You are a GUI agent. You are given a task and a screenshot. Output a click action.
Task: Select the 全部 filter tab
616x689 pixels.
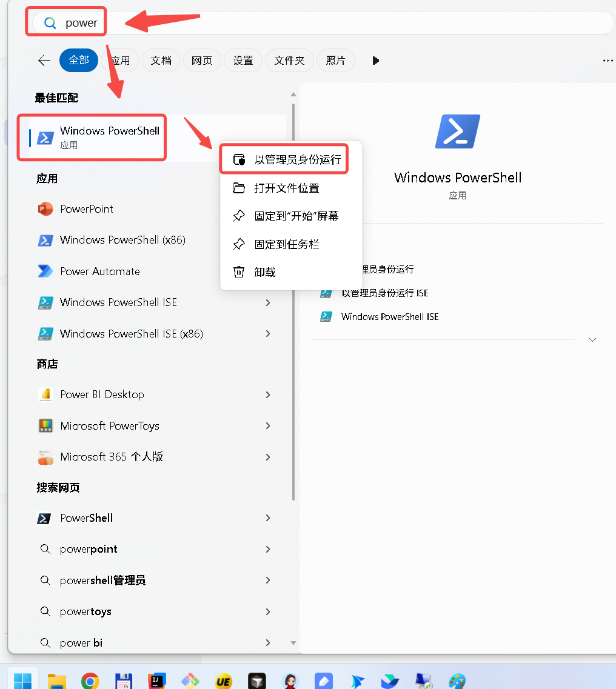(79, 60)
